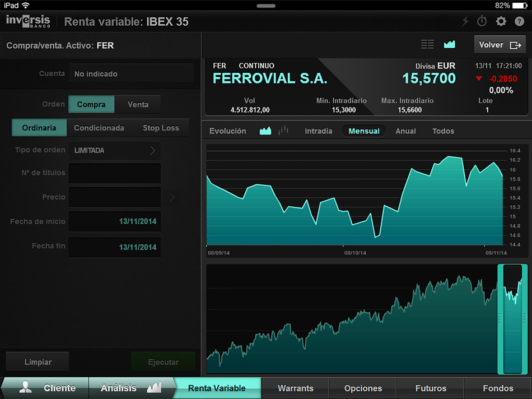Expand the Precio field options chevron
The width and height of the screenshot is (532, 399).
coord(171,197)
